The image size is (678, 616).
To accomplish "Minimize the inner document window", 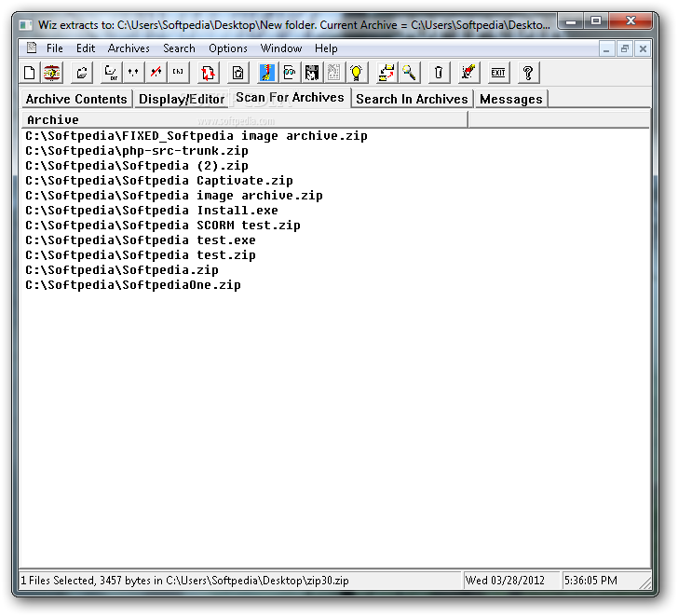I will 606,48.
